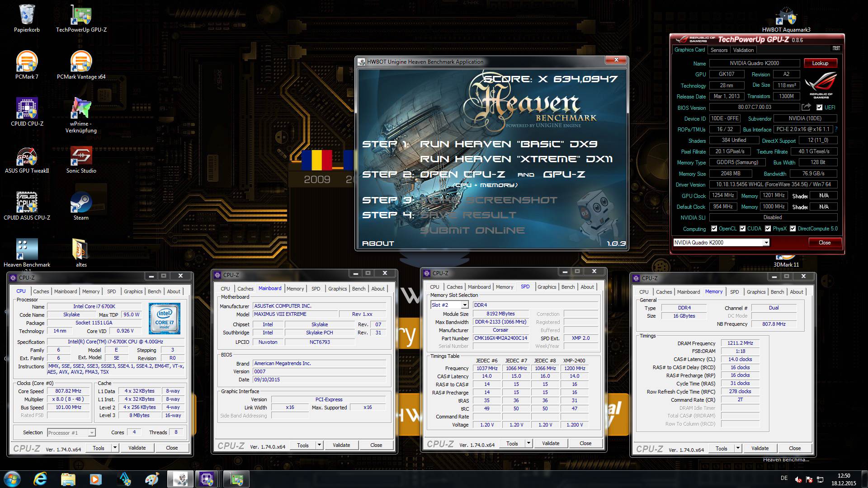The height and width of the screenshot is (488, 868).
Task: Click Run Heaven "Basic" DX9
Action: click(509, 144)
